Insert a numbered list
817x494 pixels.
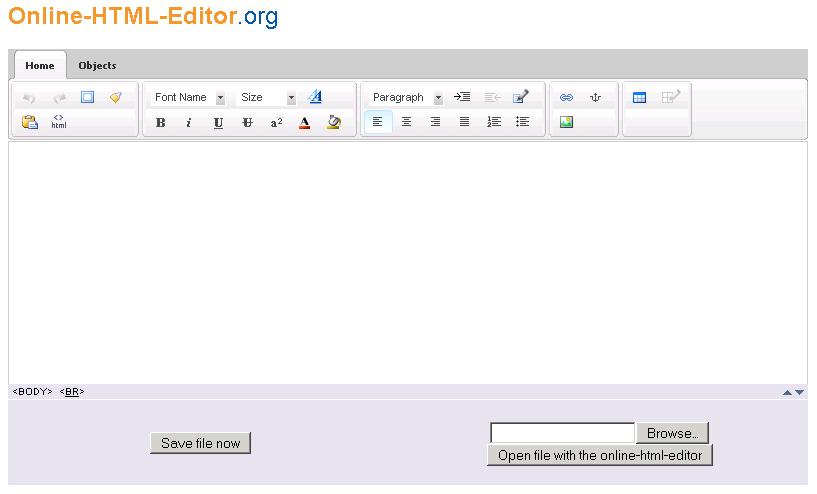[493, 122]
